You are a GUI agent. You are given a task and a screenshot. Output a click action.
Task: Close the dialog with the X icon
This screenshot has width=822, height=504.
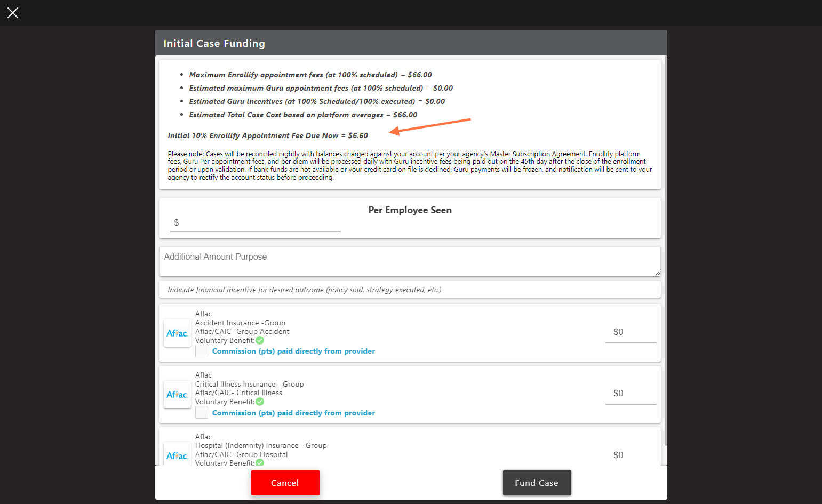pyautogui.click(x=13, y=13)
